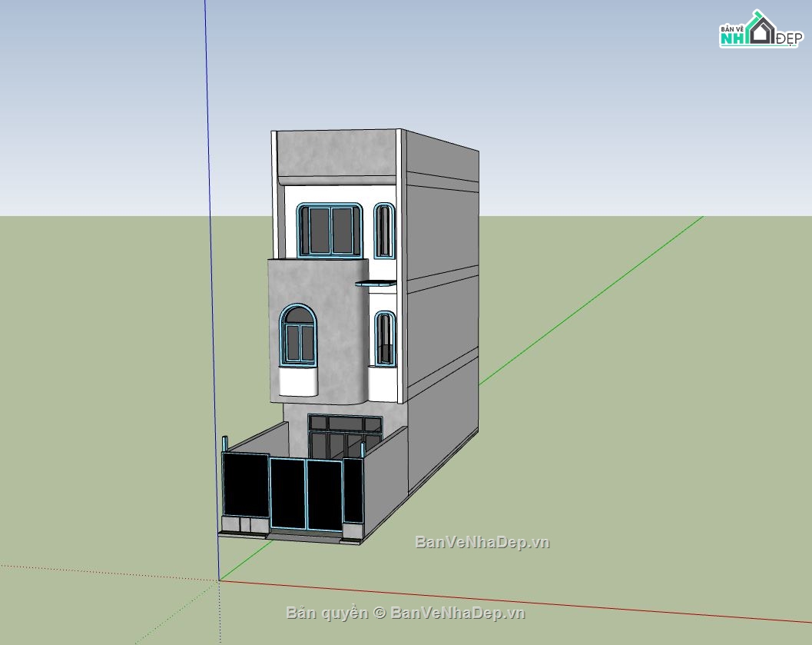Click the Bản Vẽ Nhà Đẹp logo
The height and width of the screenshot is (645, 812).
point(760,29)
